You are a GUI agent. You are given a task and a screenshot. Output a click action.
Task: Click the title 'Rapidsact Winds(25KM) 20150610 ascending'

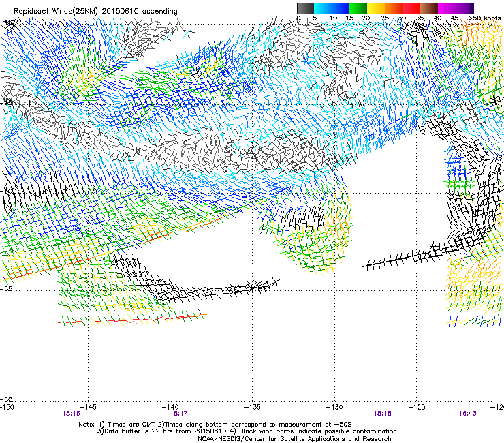coord(95,11)
